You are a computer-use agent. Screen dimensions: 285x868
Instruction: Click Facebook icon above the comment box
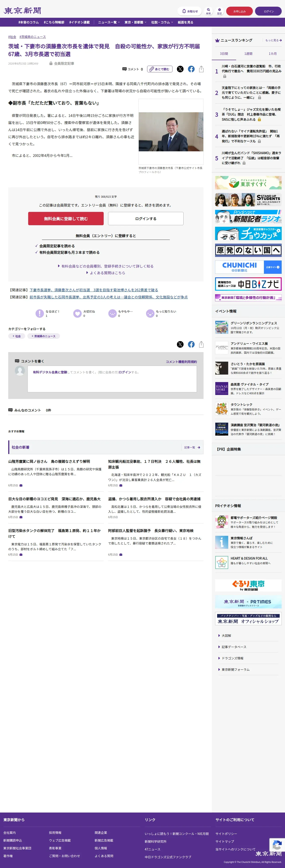point(191,344)
